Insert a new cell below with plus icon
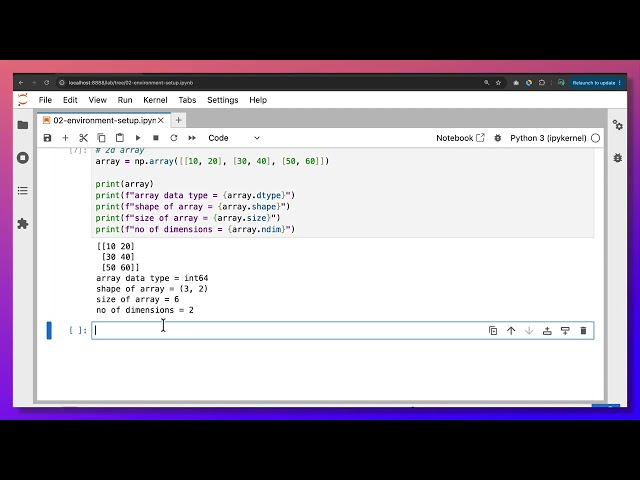 pos(65,138)
